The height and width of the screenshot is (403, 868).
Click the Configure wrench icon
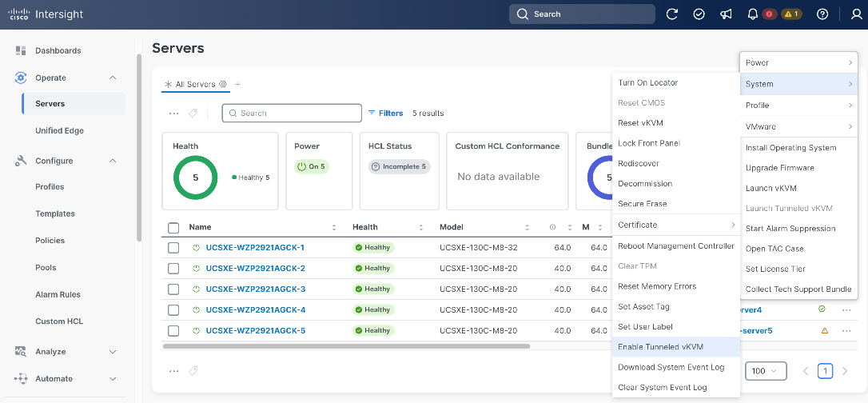pos(21,161)
